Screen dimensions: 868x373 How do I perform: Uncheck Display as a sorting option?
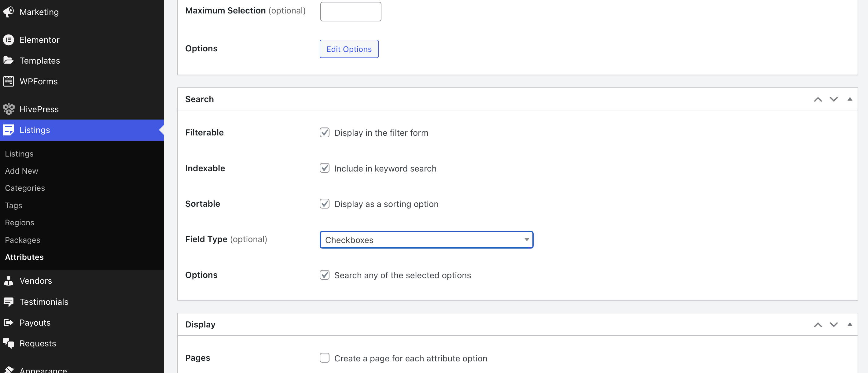pyautogui.click(x=325, y=204)
